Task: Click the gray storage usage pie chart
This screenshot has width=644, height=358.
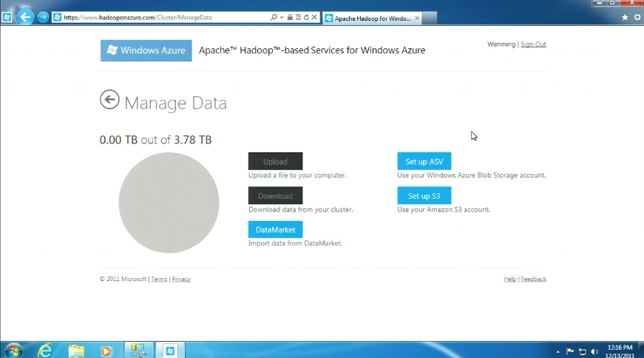Action: pos(169,203)
